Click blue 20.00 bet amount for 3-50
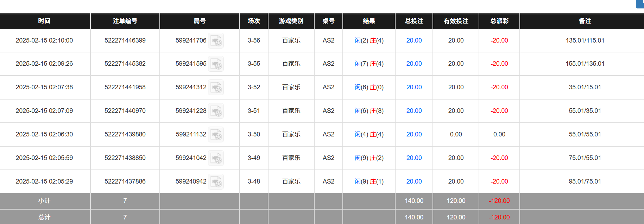Screen dimensions: 644x224 414,134
